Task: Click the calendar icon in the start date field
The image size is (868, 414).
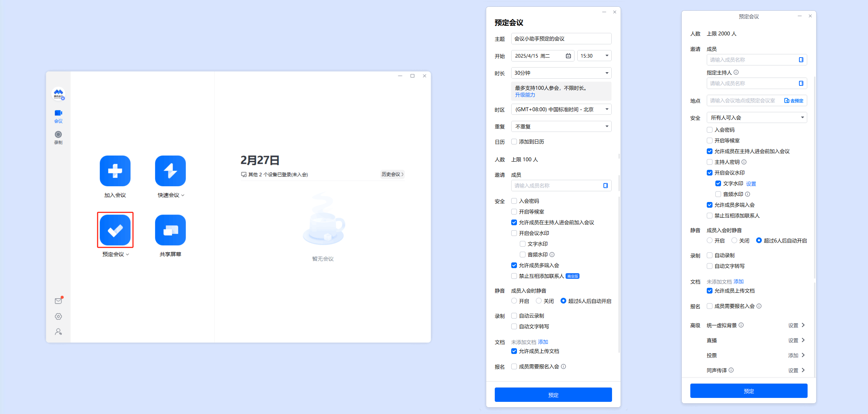Action: point(568,56)
